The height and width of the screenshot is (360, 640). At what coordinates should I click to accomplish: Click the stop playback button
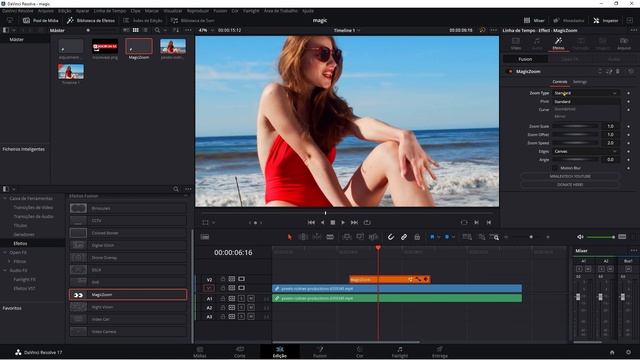coord(333,222)
